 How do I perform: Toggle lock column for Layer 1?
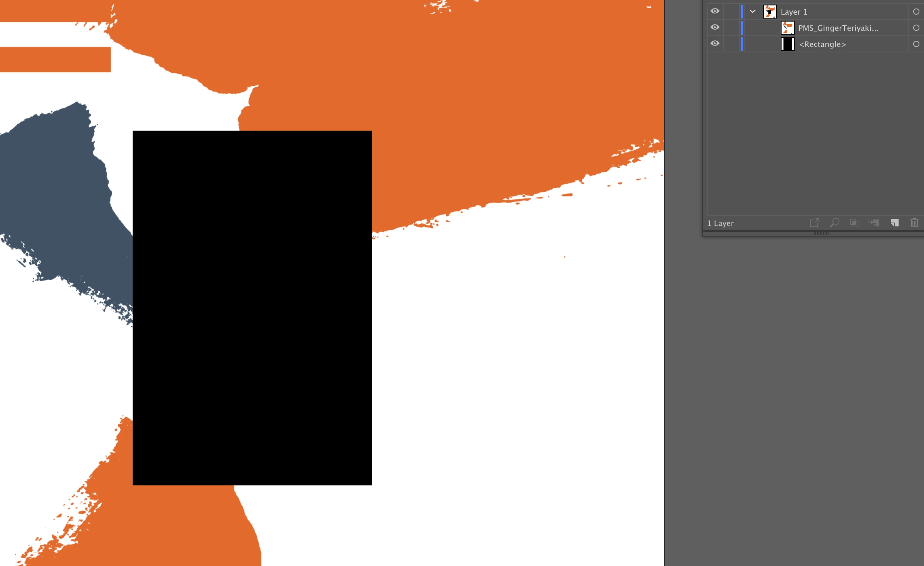731,12
